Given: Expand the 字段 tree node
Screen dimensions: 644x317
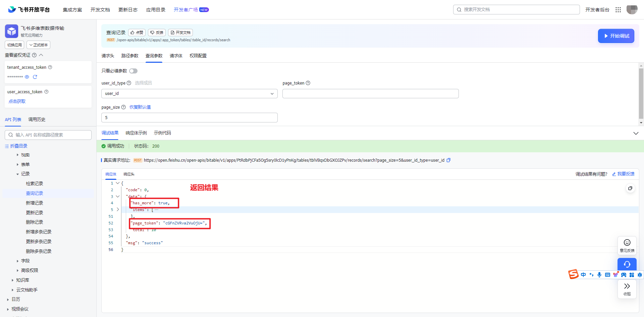Looking at the screenshot, I should coord(18,261).
